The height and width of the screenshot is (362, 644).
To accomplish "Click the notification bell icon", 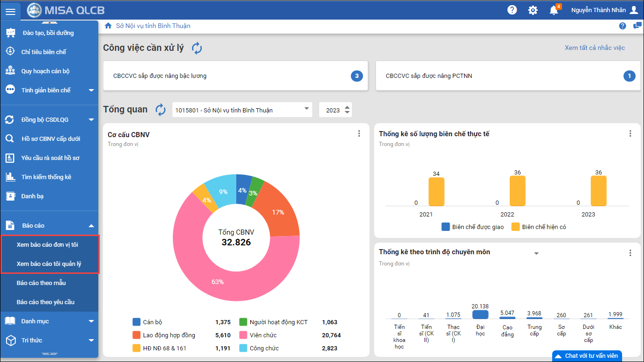I will coord(554,10).
